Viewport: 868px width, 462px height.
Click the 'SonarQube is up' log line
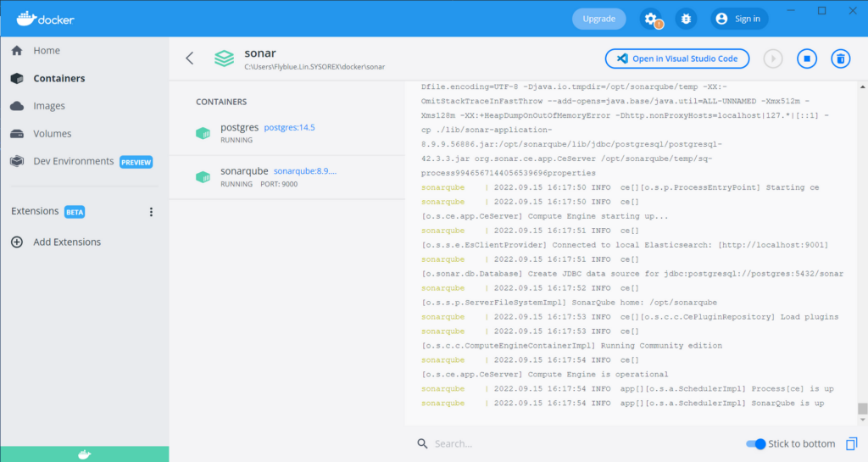click(x=623, y=404)
